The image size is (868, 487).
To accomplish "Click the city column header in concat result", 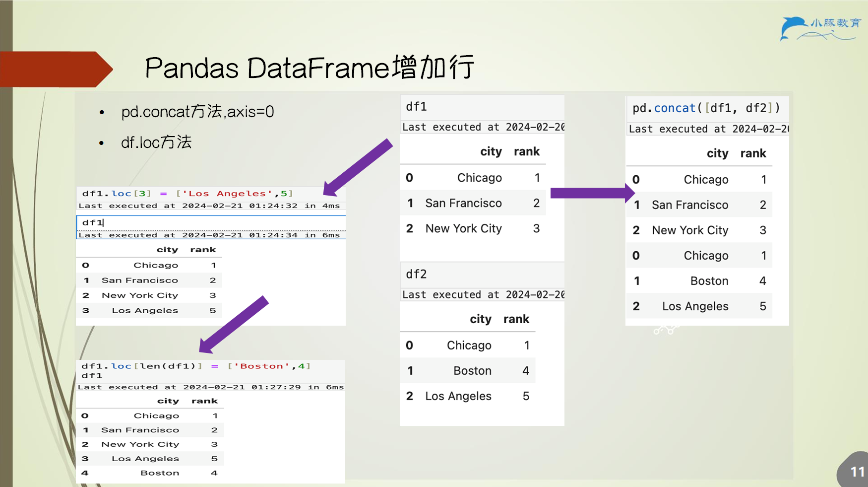I will point(717,153).
